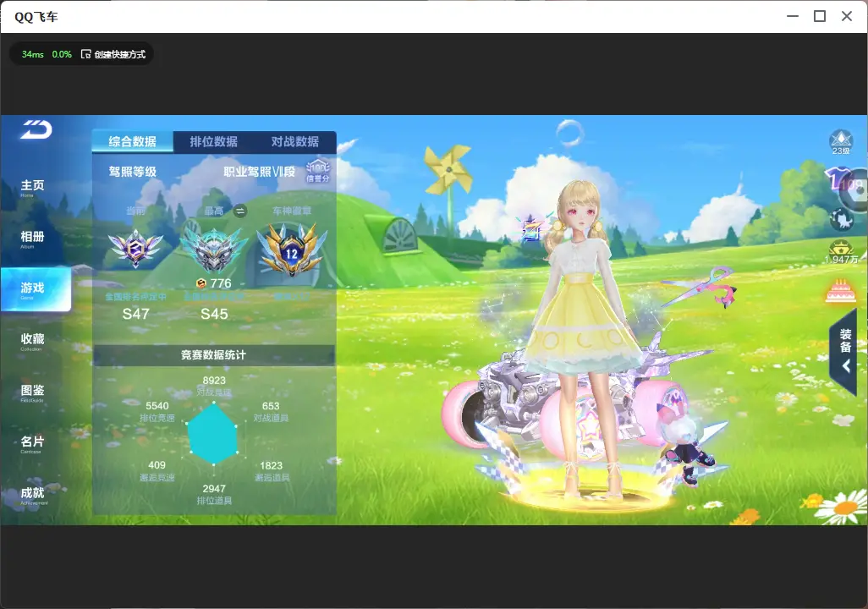
Task: Click the 0.0% packet loss indicator
Action: point(62,54)
